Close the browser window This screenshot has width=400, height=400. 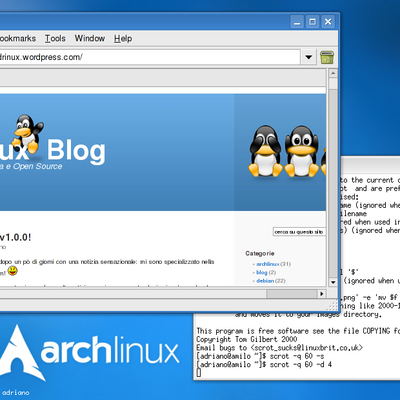[x=328, y=22]
